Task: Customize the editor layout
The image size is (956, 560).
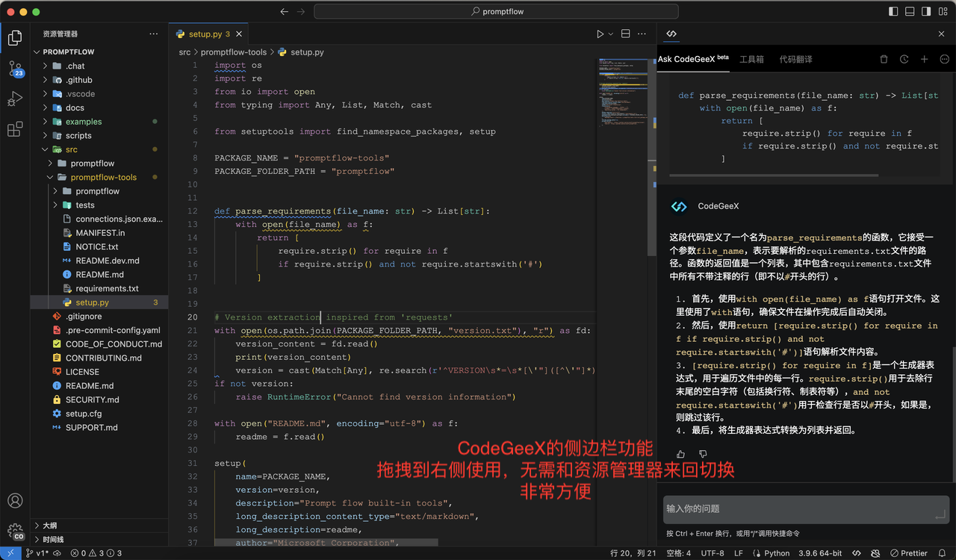Action: (945, 12)
